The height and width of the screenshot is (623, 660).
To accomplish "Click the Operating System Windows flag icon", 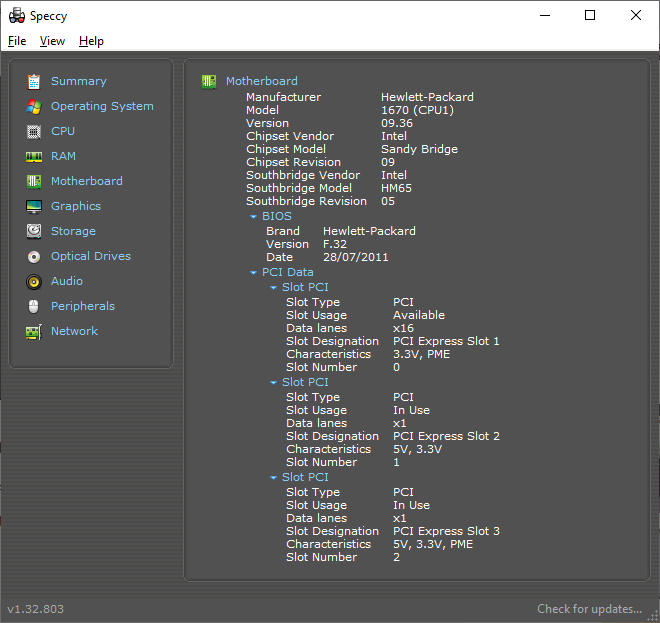I will pyautogui.click(x=34, y=106).
